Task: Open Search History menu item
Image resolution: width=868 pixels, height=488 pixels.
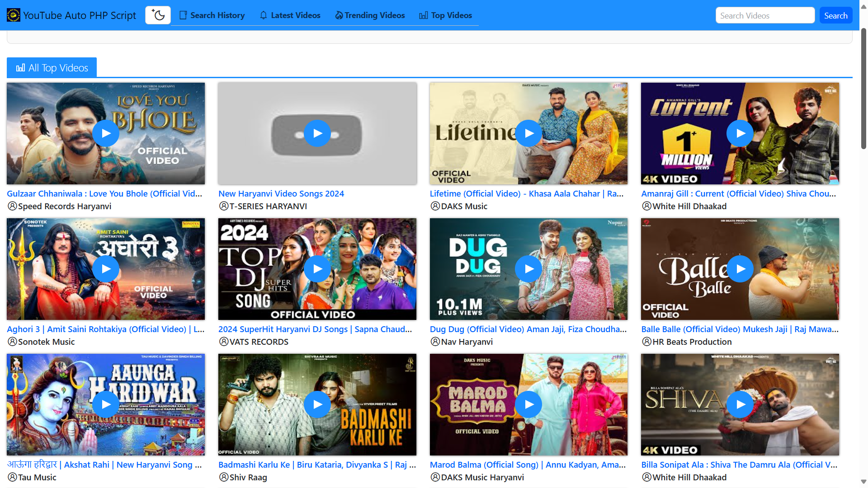Action: (x=212, y=15)
